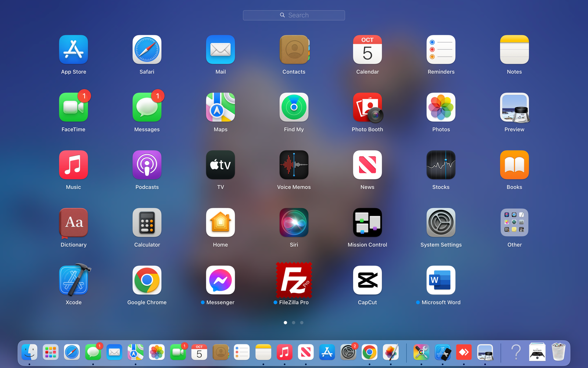This screenshot has width=588, height=368.
Task: Open Music from the Dock
Action: (x=284, y=353)
